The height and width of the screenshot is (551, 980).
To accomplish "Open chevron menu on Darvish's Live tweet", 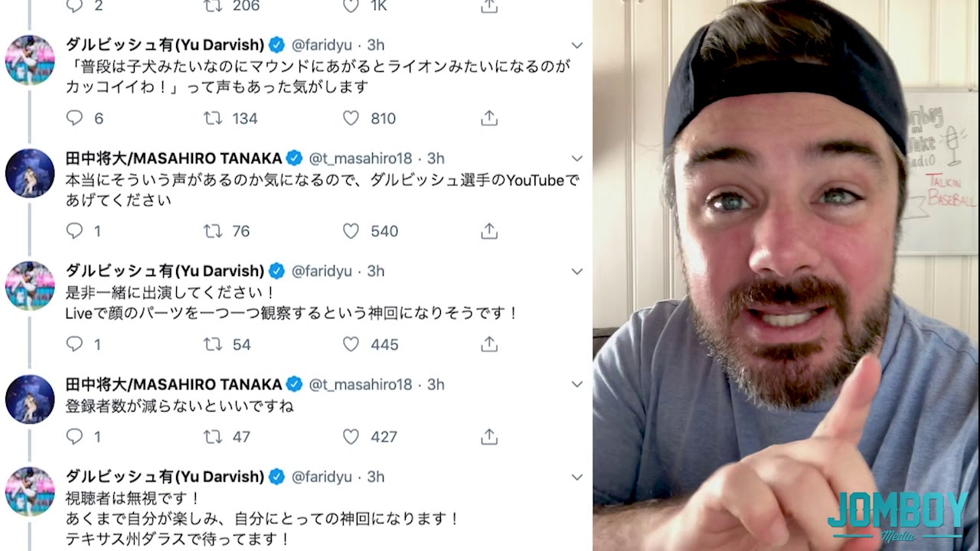I will [577, 272].
